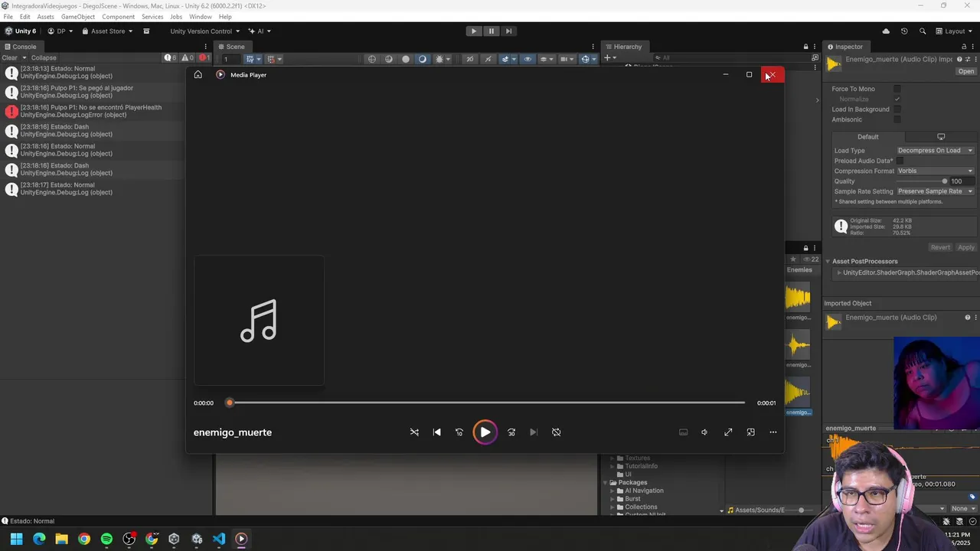
Task: Select log 'Pulpo P1: Se pegó al jugador'
Action: [x=92, y=92]
